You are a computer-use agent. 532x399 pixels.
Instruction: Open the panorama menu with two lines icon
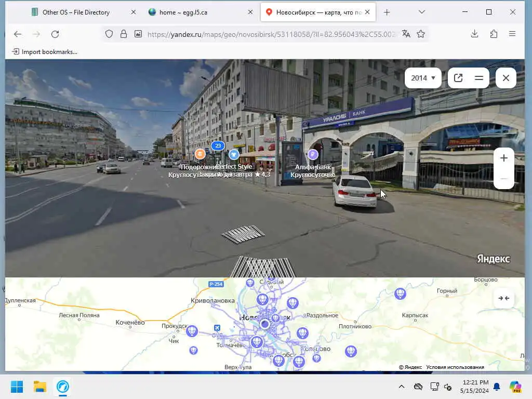[478, 78]
